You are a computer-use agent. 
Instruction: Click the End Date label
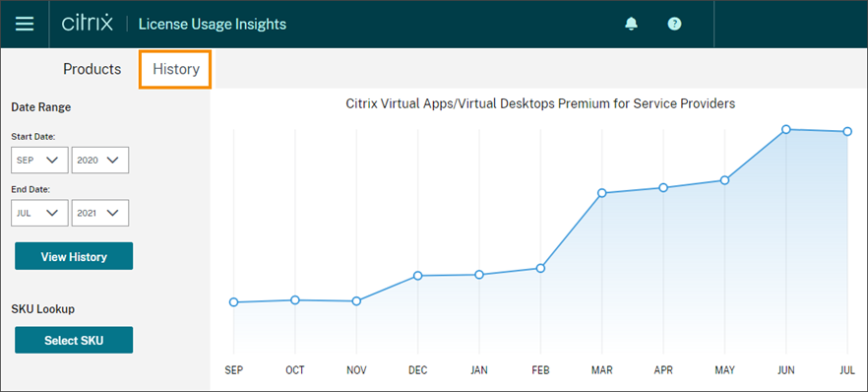tap(31, 189)
